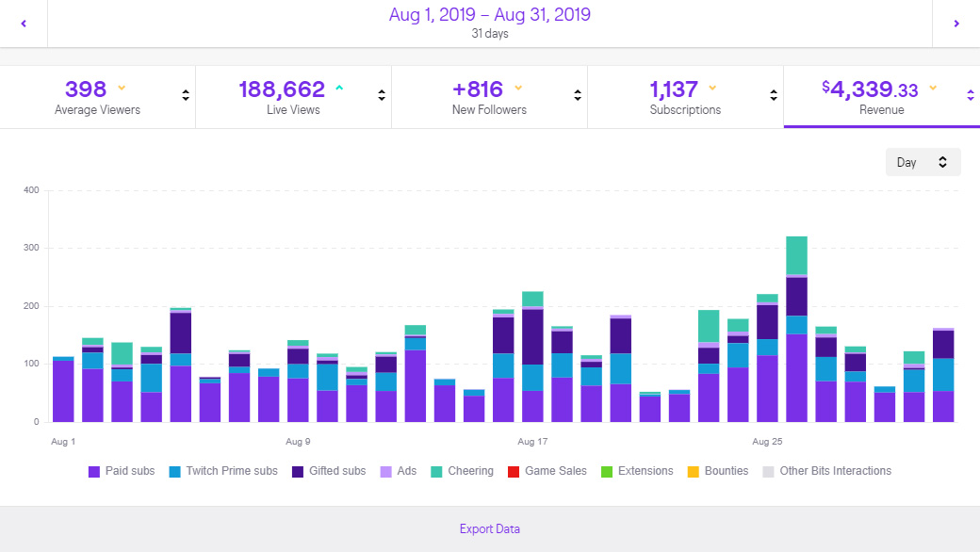
Task: Click the sort arrows on Average Viewers card
Action: [x=185, y=95]
